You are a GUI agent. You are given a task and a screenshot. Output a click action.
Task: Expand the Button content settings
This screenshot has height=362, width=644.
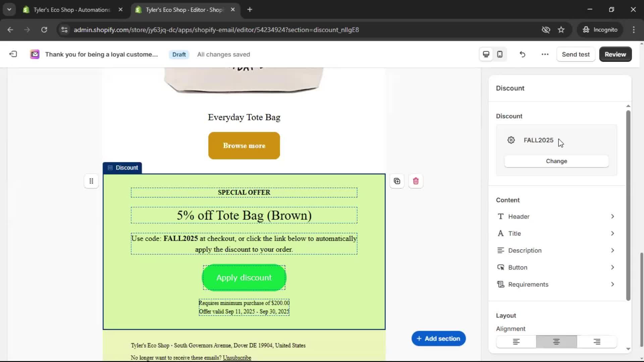556,267
